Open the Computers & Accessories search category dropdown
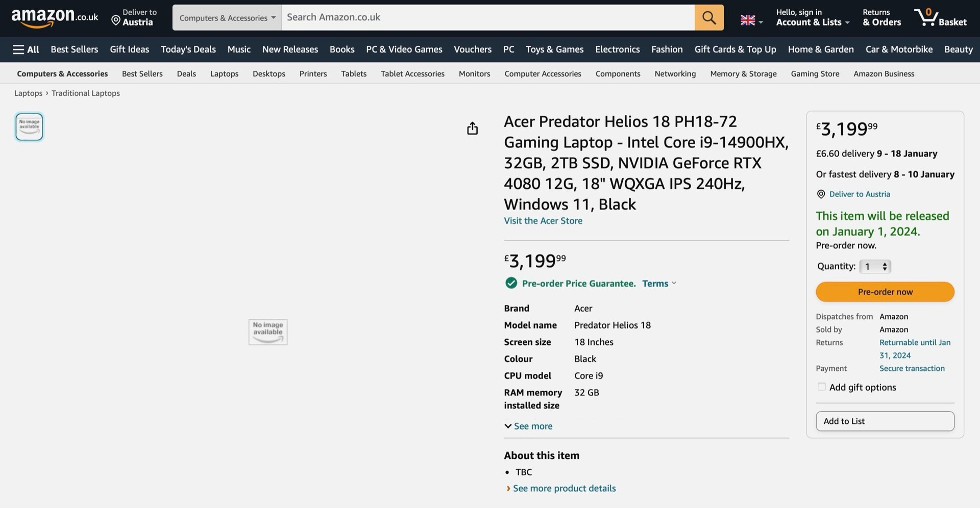 pyautogui.click(x=227, y=18)
